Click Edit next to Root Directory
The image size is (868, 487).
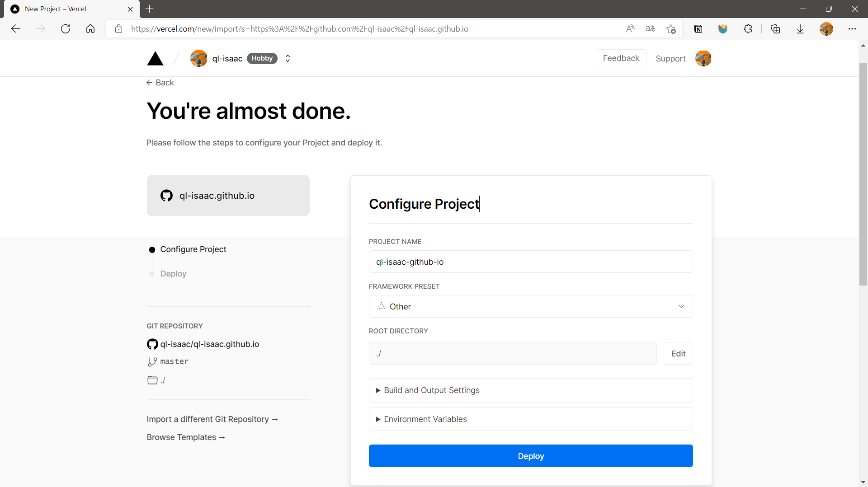pyautogui.click(x=678, y=354)
